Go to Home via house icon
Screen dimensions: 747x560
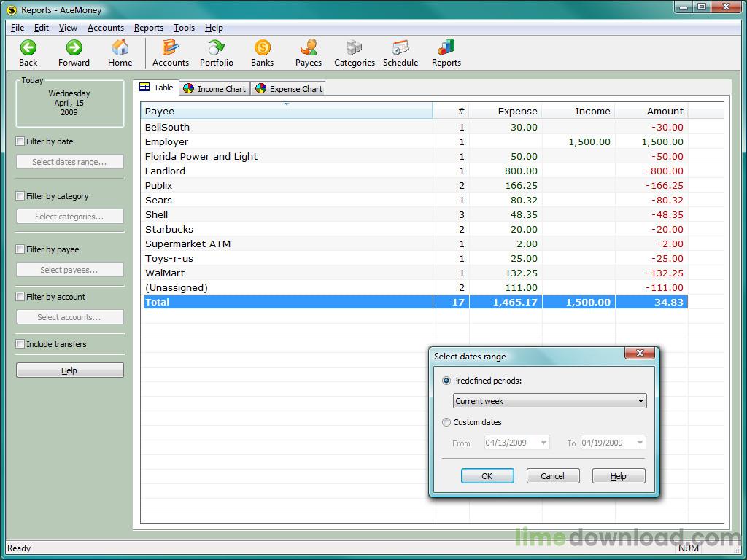point(120,47)
